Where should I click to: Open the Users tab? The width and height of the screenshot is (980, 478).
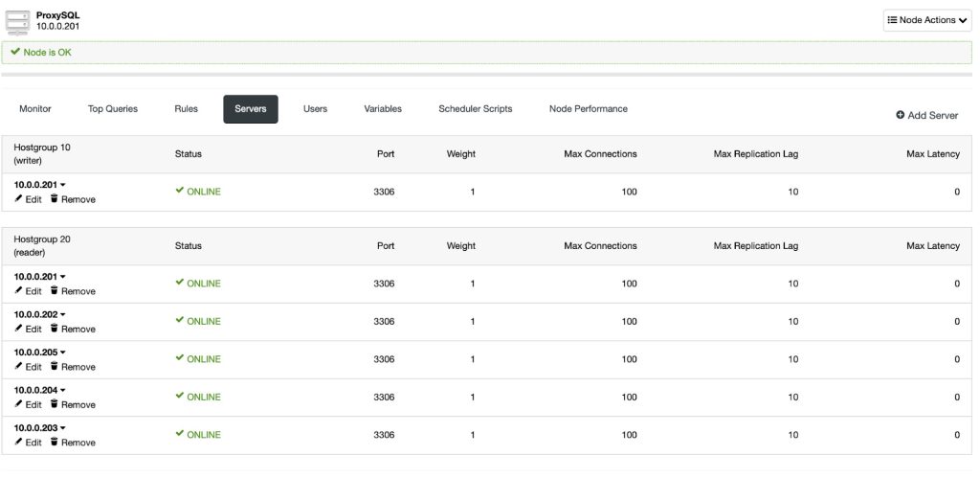click(x=315, y=109)
